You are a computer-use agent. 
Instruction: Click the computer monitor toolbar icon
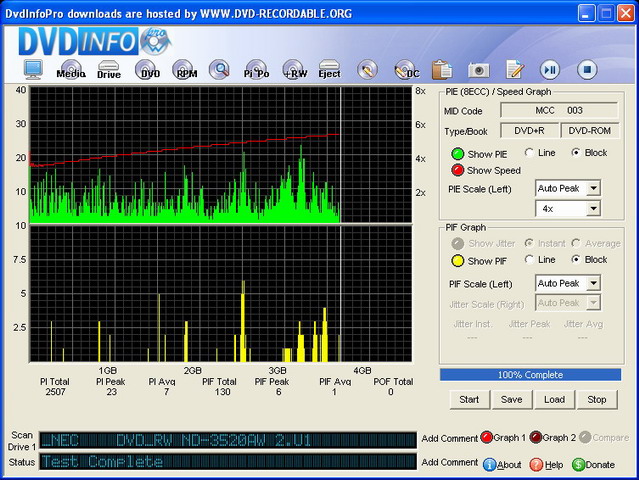point(33,70)
